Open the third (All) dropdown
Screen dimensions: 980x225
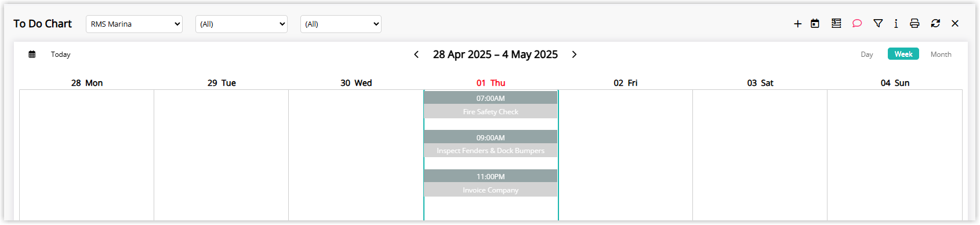341,24
